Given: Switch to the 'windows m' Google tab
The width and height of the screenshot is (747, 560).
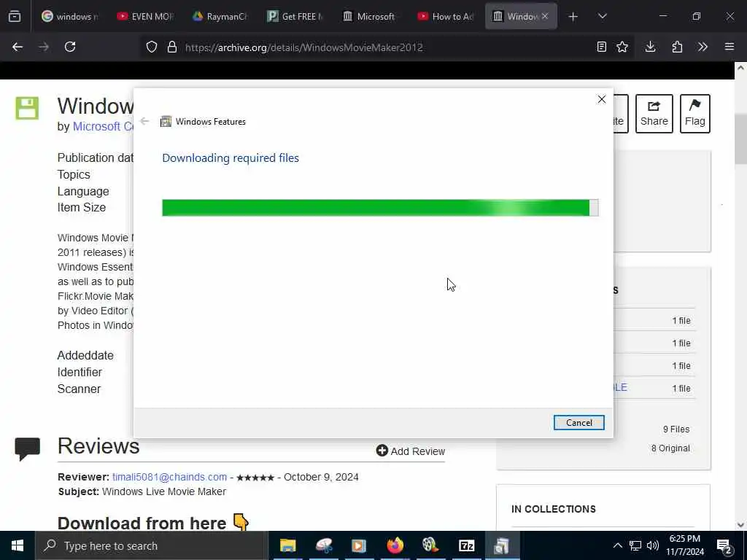Looking at the screenshot, I should pyautogui.click(x=70, y=16).
